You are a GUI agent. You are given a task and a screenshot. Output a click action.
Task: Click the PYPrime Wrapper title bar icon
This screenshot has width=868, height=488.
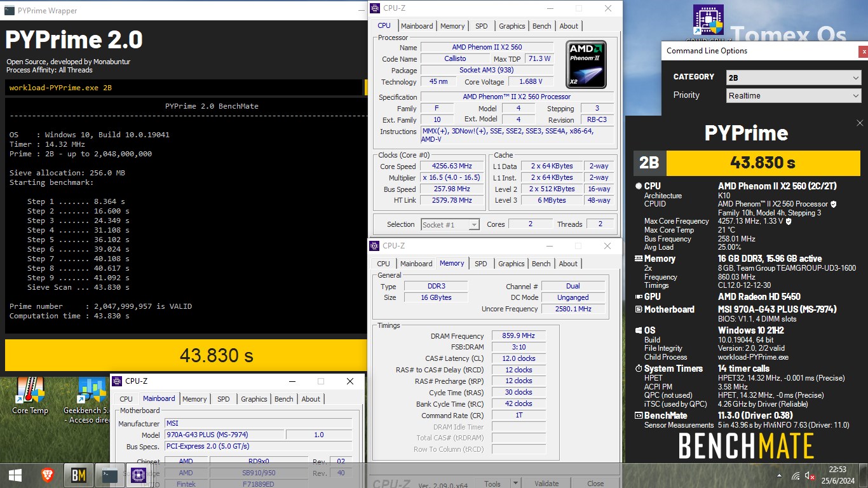point(9,10)
